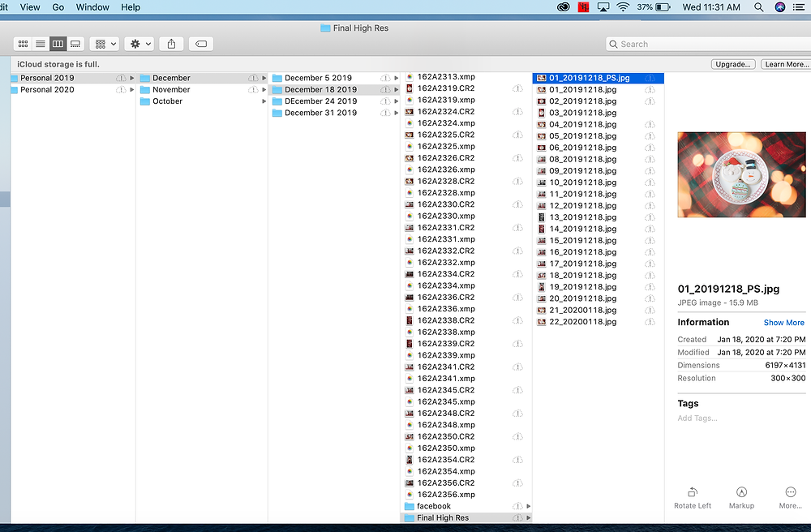
Task: Open Notification Center list icon
Action: click(x=799, y=7)
